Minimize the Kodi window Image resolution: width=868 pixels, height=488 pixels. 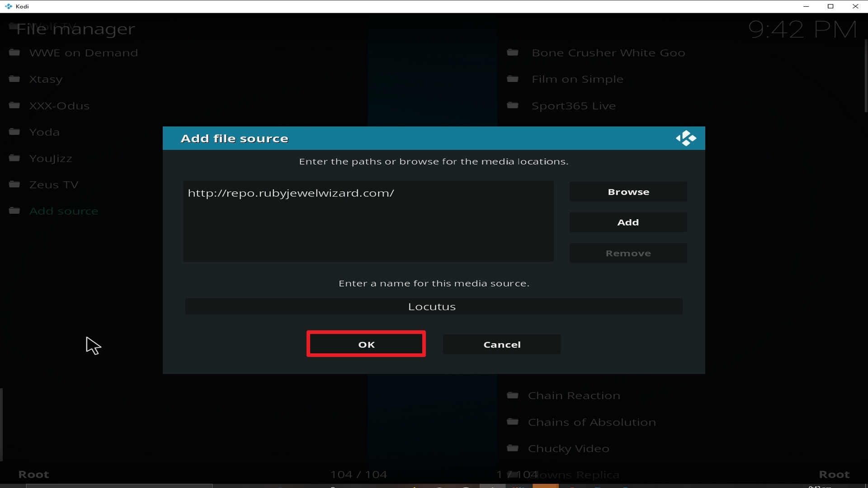tap(806, 6)
